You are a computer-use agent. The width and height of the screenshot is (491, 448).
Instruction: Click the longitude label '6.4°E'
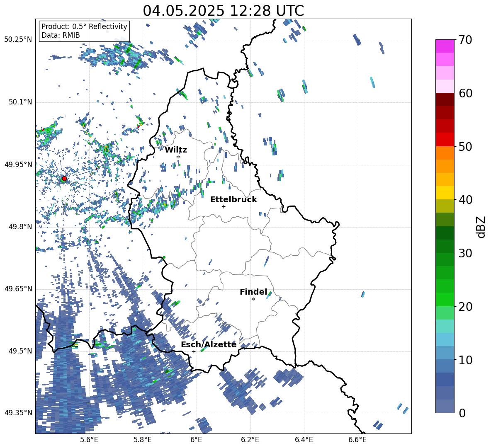pos(304,440)
